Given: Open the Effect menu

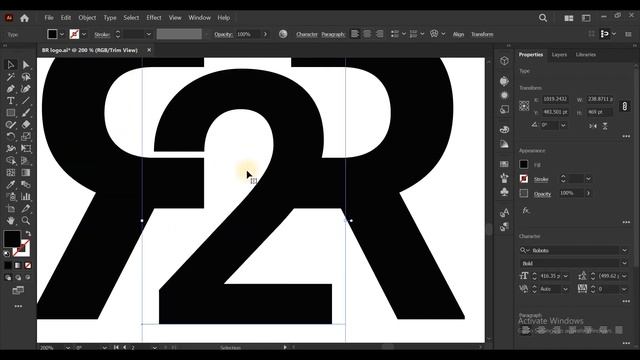Looking at the screenshot, I should (x=154, y=18).
